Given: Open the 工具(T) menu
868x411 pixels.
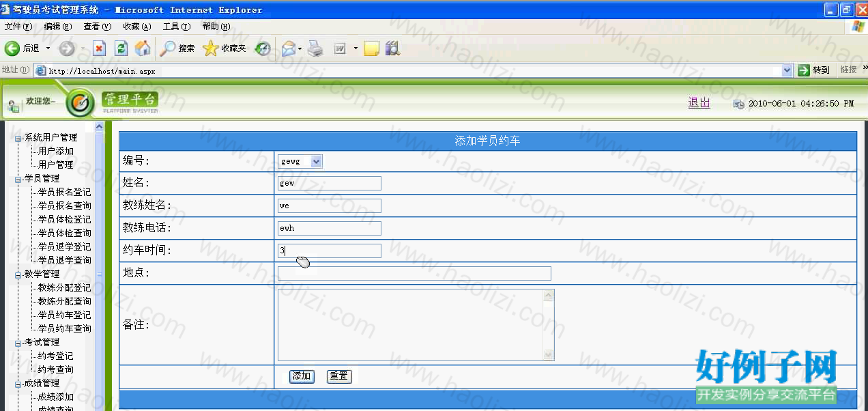Looking at the screenshot, I should coord(177,27).
